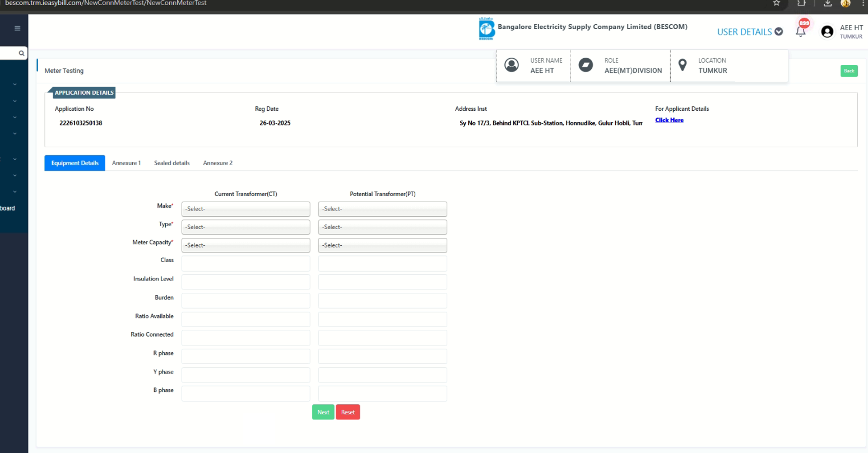
Task: Open CT Meter Capacity dropdown
Action: point(245,245)
